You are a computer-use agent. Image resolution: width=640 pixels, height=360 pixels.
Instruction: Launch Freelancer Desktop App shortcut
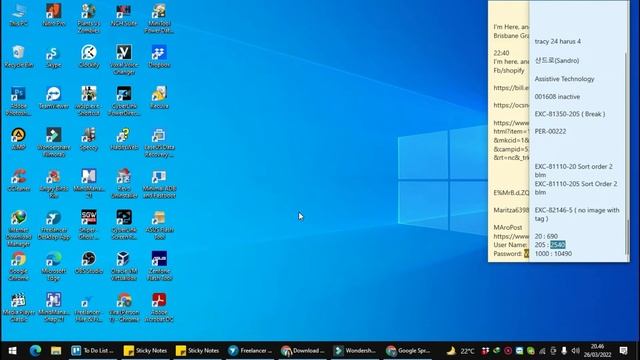point(53,225)
